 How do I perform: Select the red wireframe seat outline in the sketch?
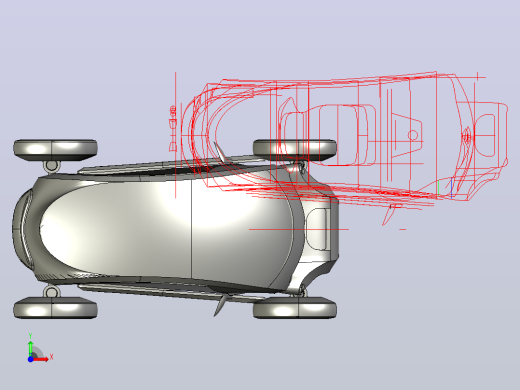(x=328, y=135)
